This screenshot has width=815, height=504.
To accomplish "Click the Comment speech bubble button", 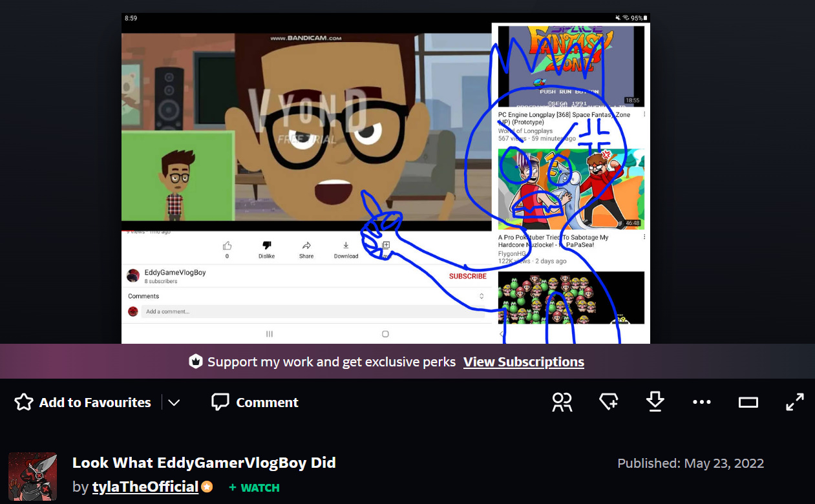I will coord(255,402).
